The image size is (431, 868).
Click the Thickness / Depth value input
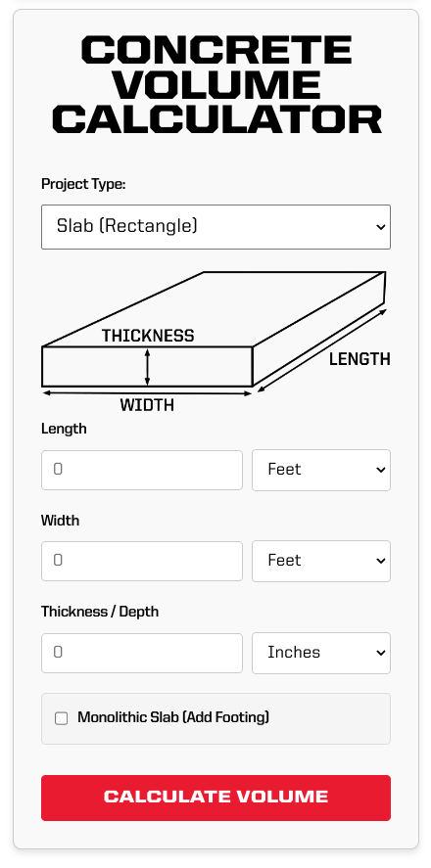142,653
